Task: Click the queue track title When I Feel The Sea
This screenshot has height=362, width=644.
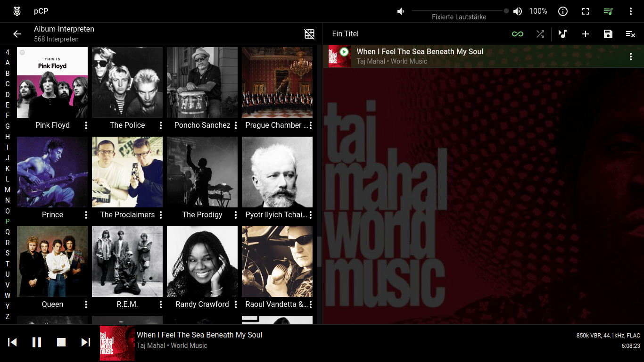Action: point(420,51)
